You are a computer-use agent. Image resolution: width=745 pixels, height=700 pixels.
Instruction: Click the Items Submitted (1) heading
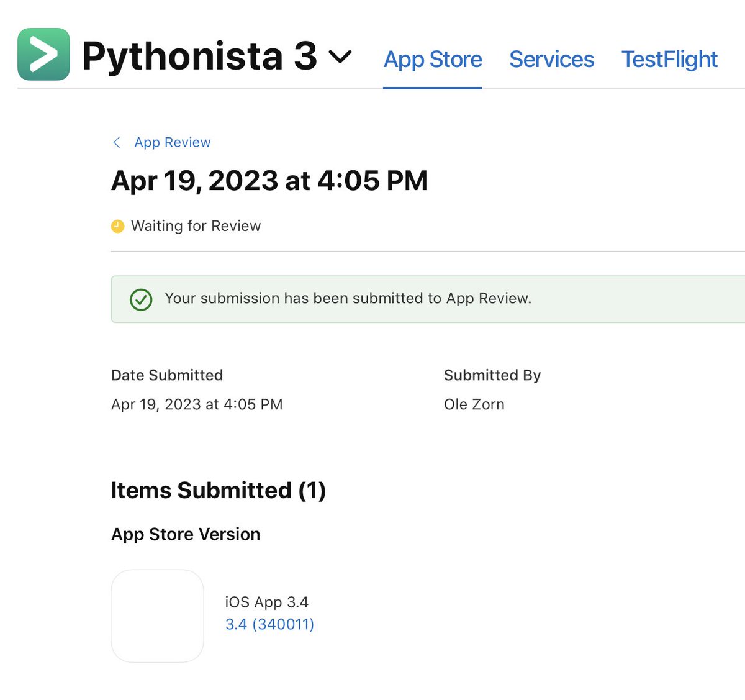click(218, 491)
